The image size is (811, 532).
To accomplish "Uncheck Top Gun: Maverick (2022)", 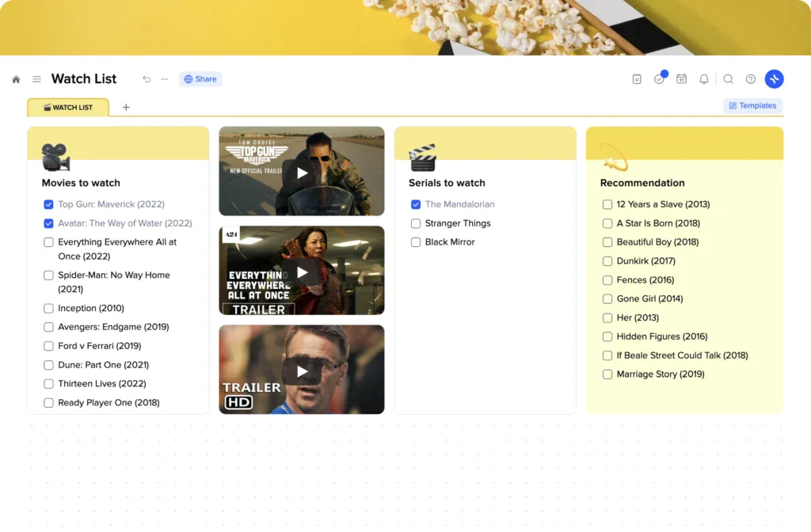I will click(x=49, y=203).
